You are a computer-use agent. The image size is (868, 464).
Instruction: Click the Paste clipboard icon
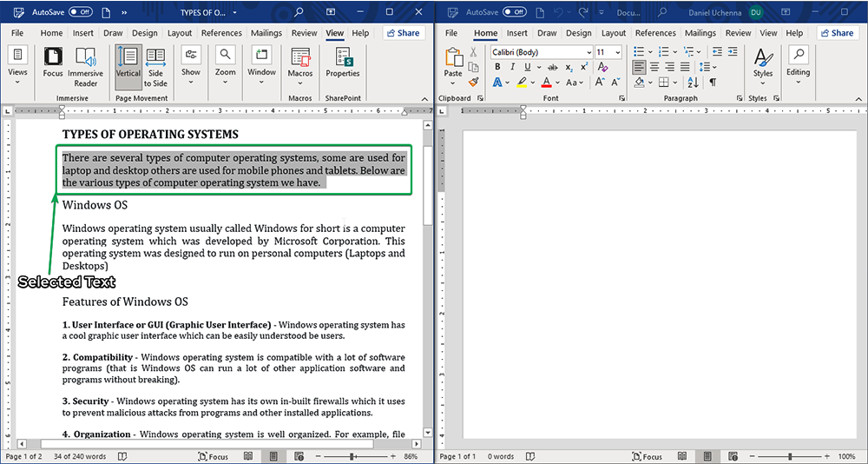coord(453,61)
